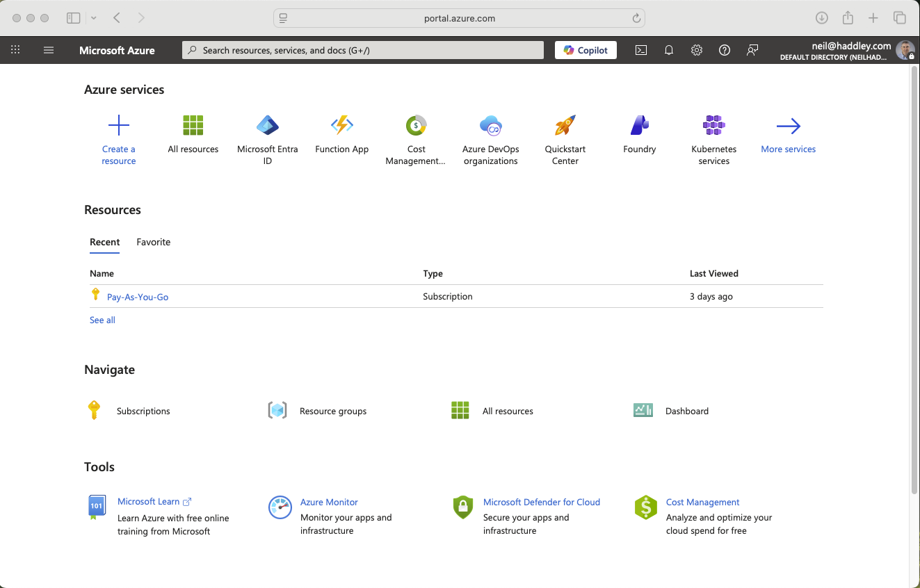This screenshot has width=920, height=588.
Task: Open the apps waffle menu
Action: tap(15, 50)
